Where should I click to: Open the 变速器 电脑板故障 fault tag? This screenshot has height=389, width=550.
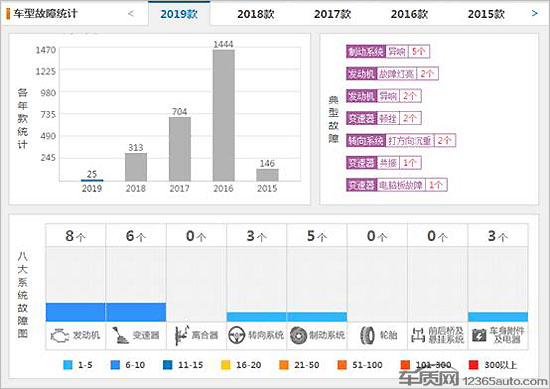(397, 185)
